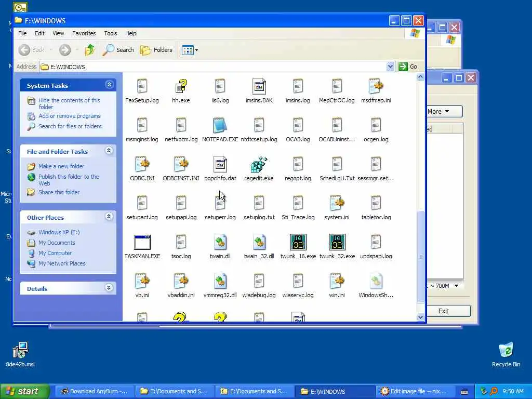The width and height of the screenshot is (532, 399).
Task: Select twunk_32.exe icon
Action: pos(337,242)
